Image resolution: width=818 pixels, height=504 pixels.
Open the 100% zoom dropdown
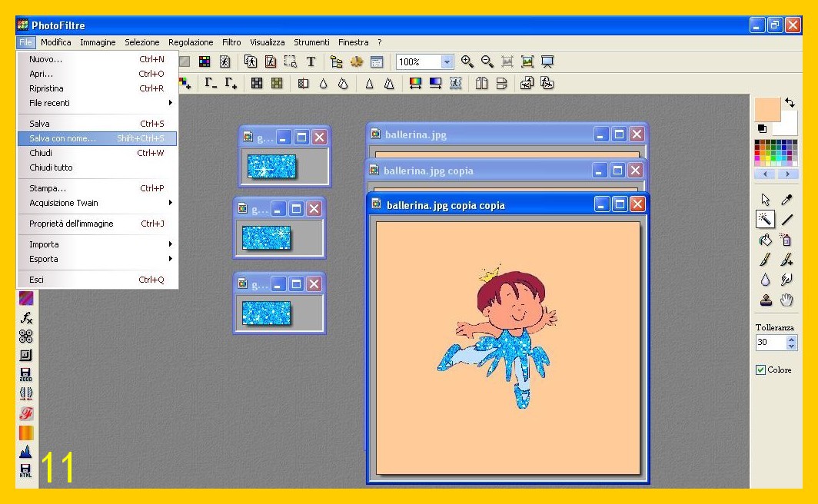[x=447, y=62]
